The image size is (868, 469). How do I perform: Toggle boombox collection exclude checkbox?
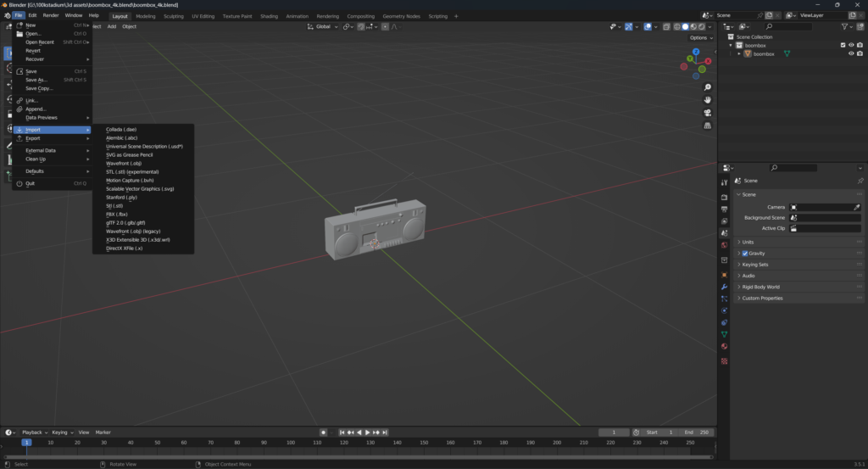[843, 46]
